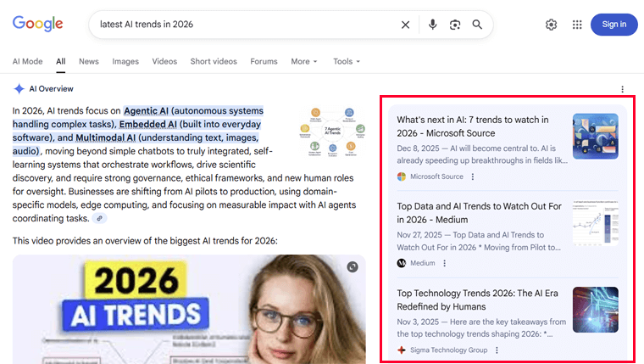Click into the search input field
Viewport: 644px width, 364px height.
click(247, 25)
